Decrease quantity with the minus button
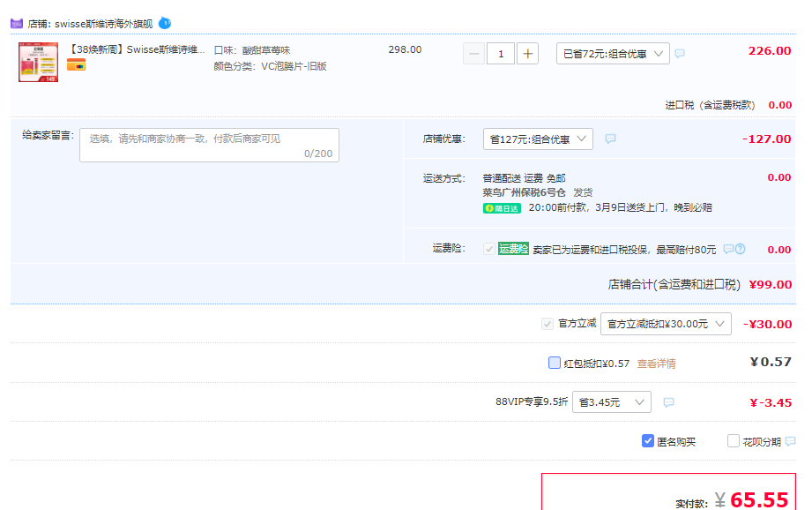This screenshot has height=510, width=812. [x=473, y=54]
